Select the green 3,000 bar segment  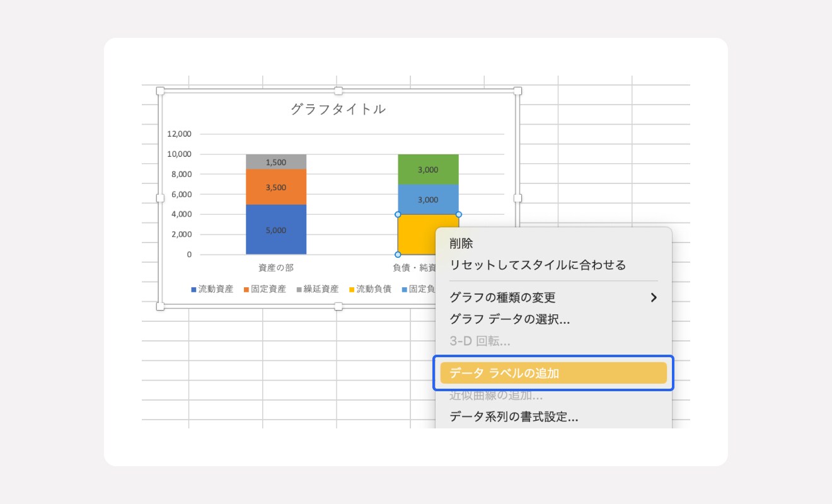click(x=428, y=169)
